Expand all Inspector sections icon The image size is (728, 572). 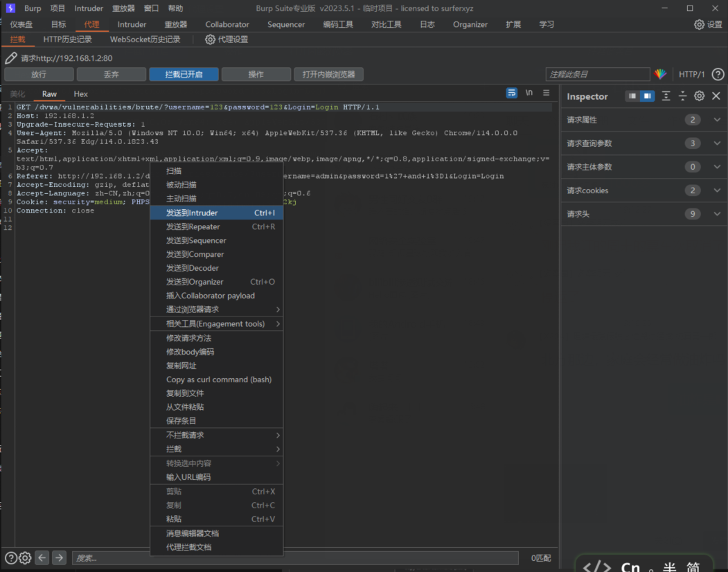666,96
